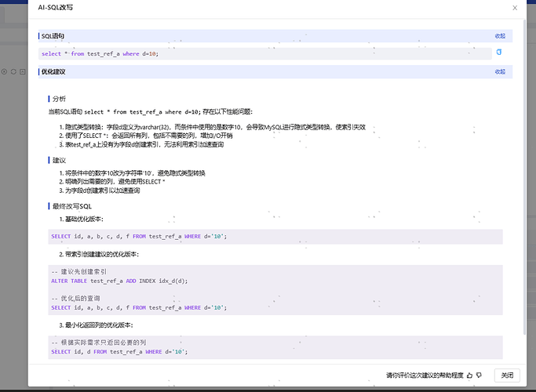This screenshot has height=392, width=536.
Task: Click the 优化建议 section header
Action: coord(53,71)
